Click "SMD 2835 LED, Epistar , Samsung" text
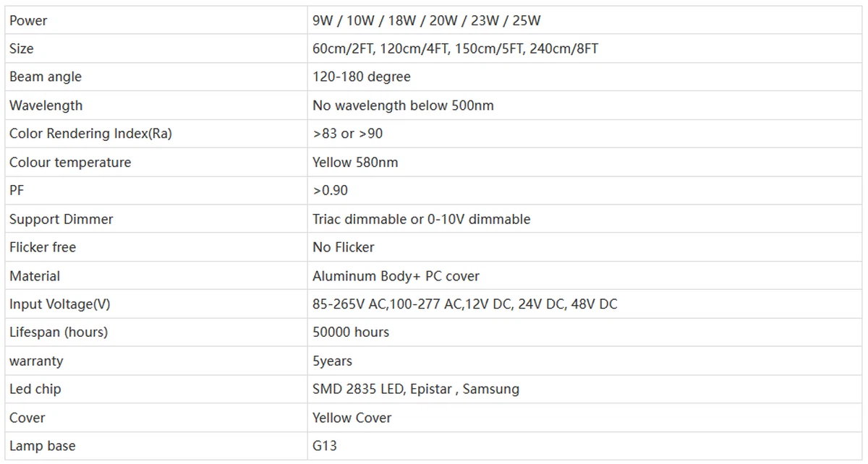This screenshot has width=868, height=464. click(x=416, y=389)
